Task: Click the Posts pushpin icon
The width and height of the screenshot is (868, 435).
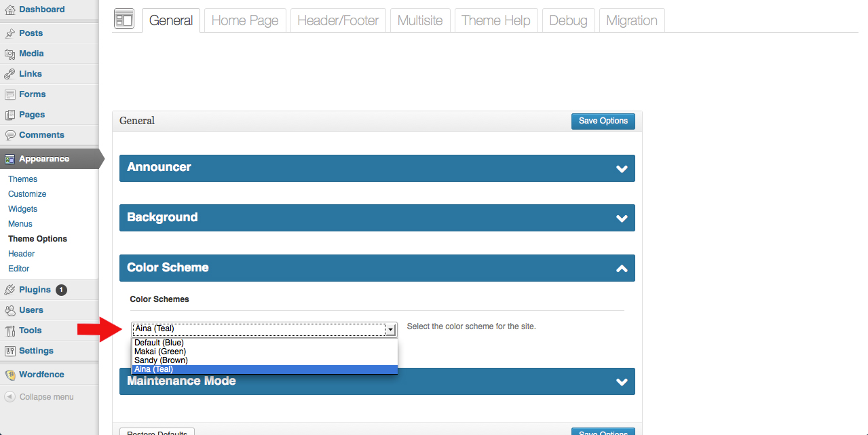Action: tap(10, 33)
